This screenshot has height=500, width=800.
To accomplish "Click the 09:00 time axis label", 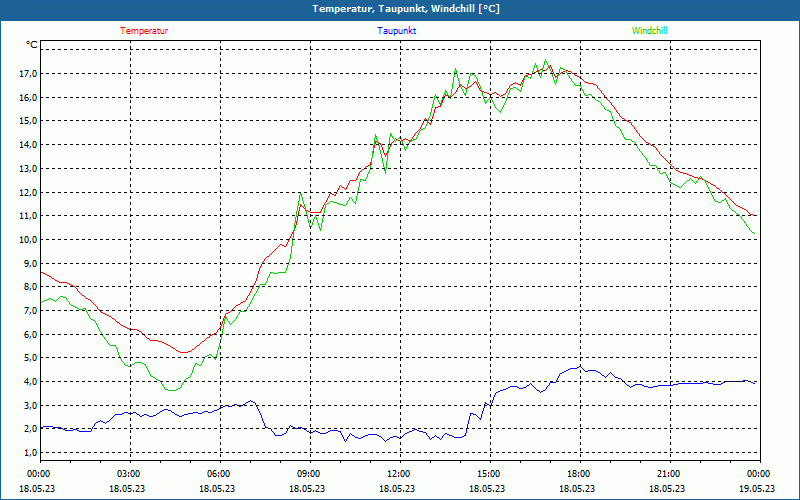I will [309, 474].
